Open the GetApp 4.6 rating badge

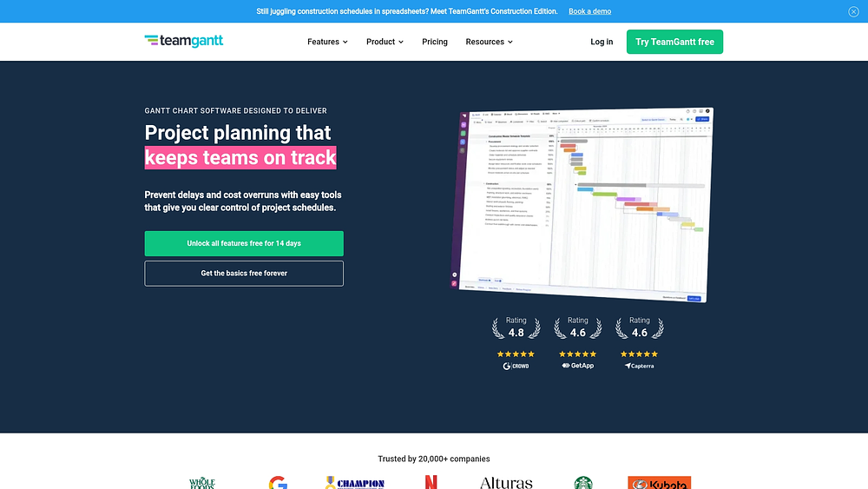(577, 327)
